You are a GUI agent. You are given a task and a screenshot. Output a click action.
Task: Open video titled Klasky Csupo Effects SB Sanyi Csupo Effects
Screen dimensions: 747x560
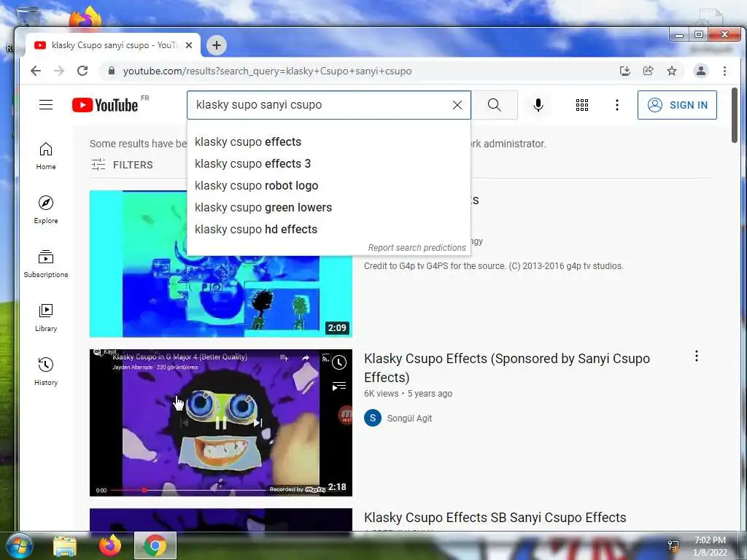click(x=495, y=518)
